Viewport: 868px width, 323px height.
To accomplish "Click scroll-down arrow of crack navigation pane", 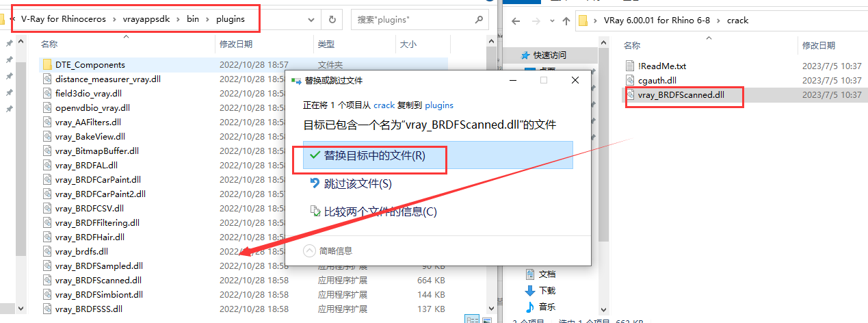I will pyautogui.click(x=603, y=309).
